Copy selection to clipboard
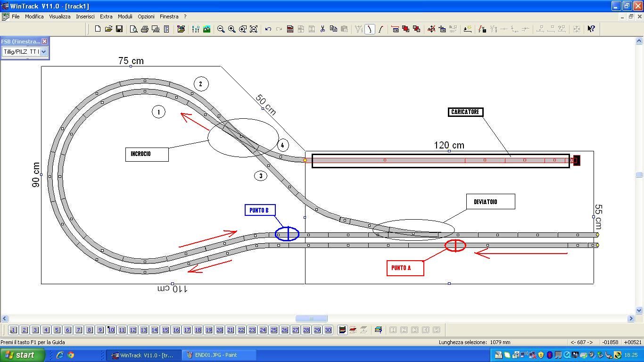The image size is (644, 362). pos(333,29)
